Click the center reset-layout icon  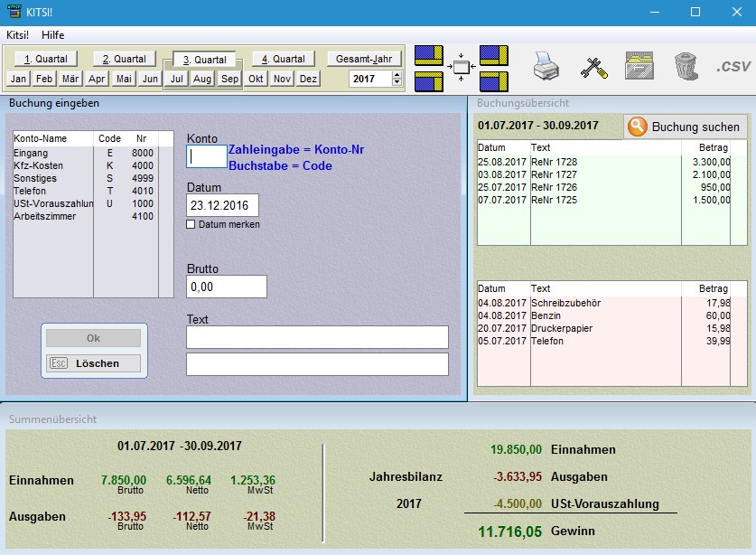462,67
